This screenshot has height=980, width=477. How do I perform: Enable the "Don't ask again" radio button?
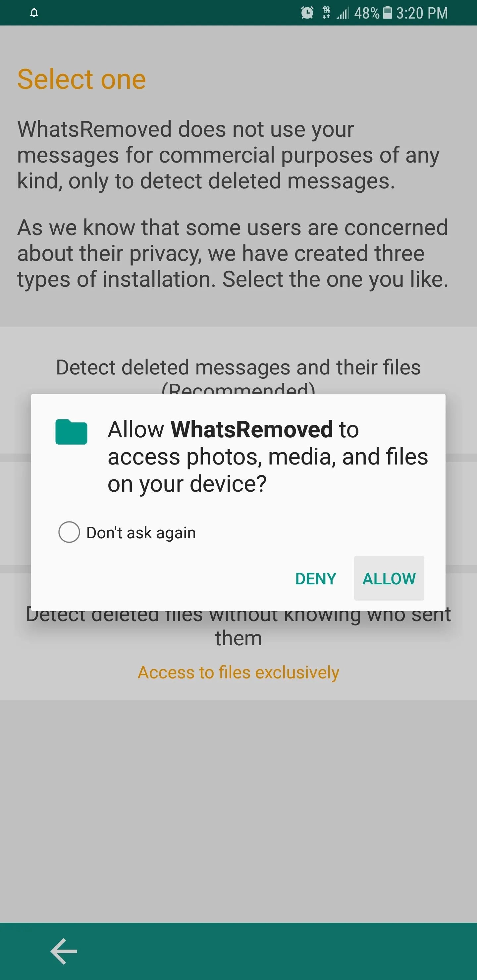click(69, 532)
